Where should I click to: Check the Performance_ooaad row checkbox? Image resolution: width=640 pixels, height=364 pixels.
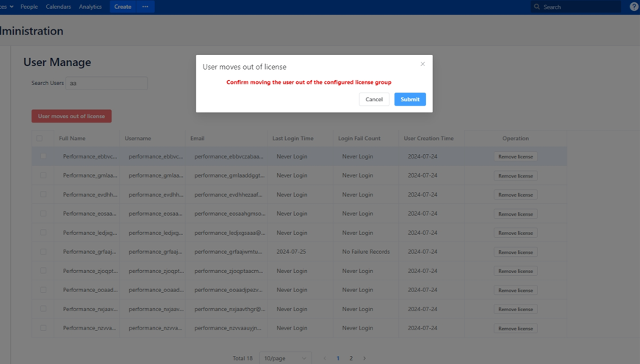tap(43, 290)
